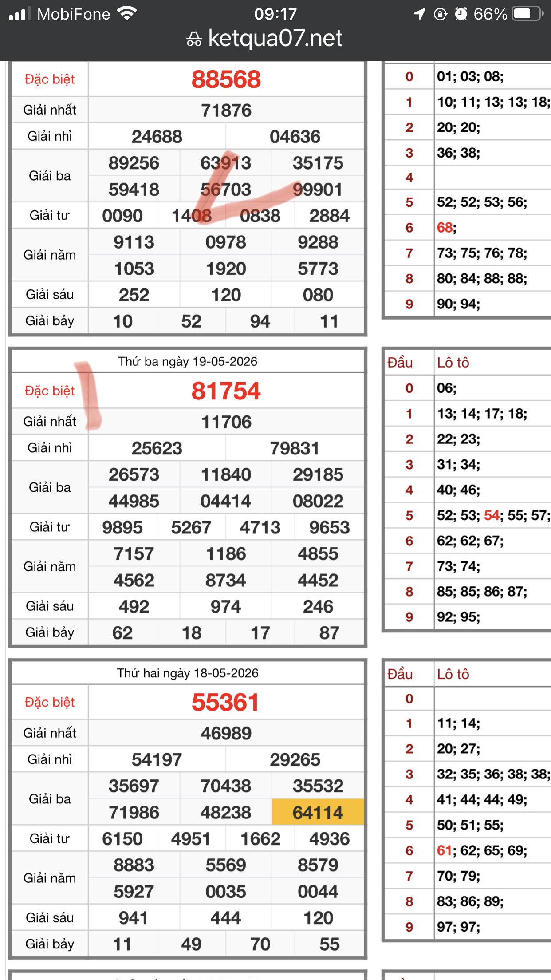
Task: Select the special prize number 55361
Action: pyautogui.click(x=225, y=703)
